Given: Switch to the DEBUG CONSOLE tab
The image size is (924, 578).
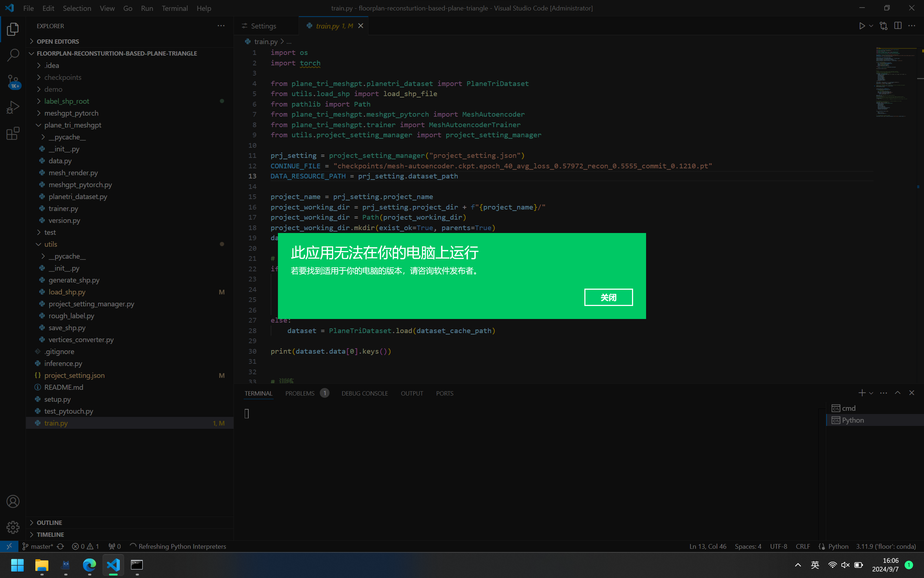Looking at the screenshot, I should pyautogui.click(x=365, y=393).
